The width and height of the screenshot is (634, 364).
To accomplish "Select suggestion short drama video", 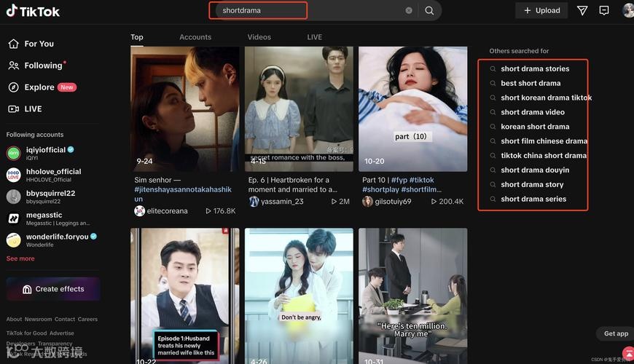I will pos(533,112).
